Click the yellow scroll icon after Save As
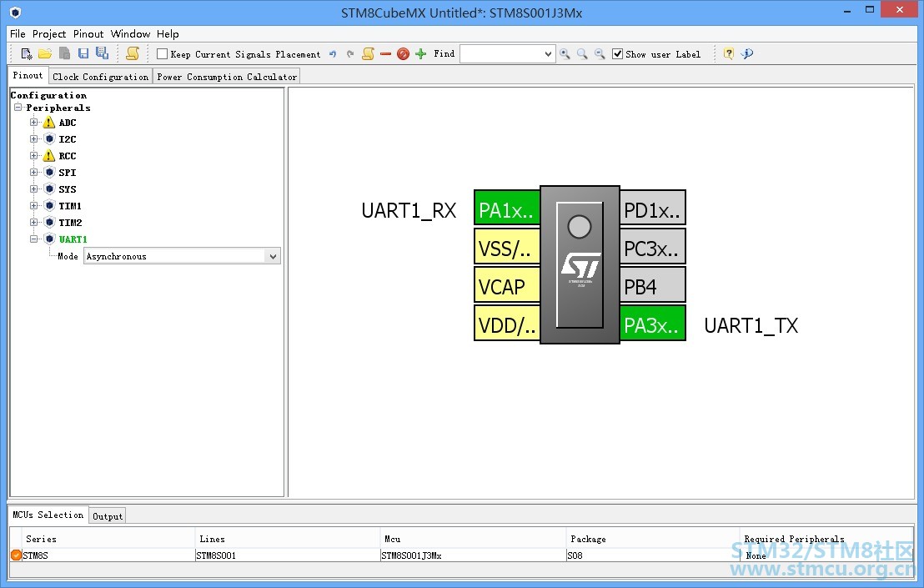The width and height of the screenshot is (924, 588). coord(133,53)
